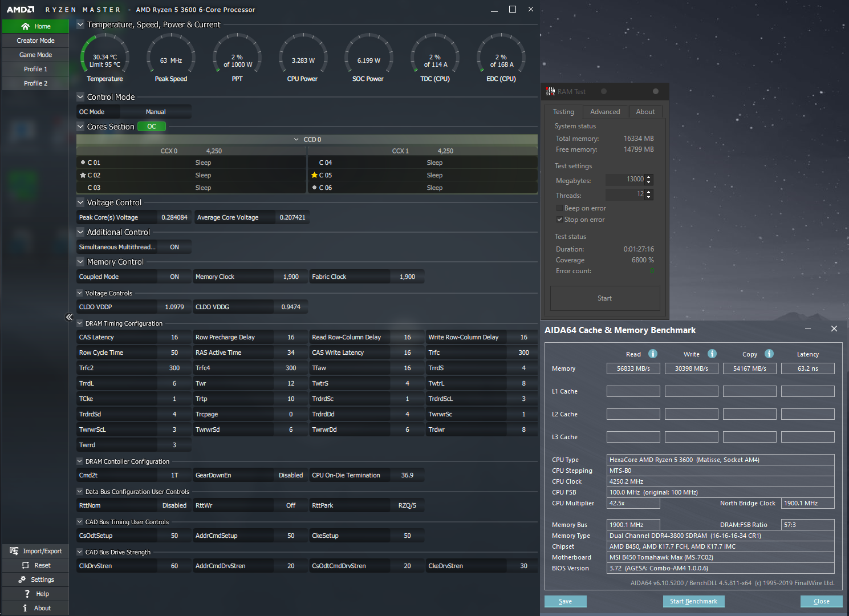
Task: Open the About tab in RAM Test
Action: tap(645, 112)
